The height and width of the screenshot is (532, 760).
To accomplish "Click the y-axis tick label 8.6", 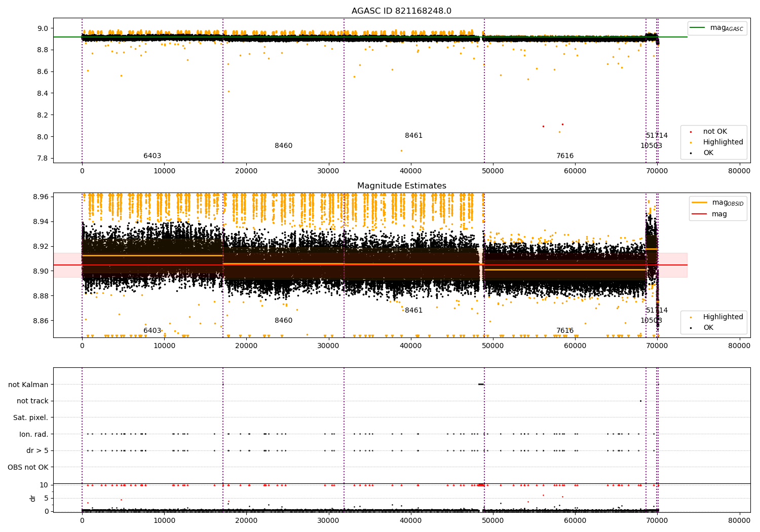I will 43,72.
